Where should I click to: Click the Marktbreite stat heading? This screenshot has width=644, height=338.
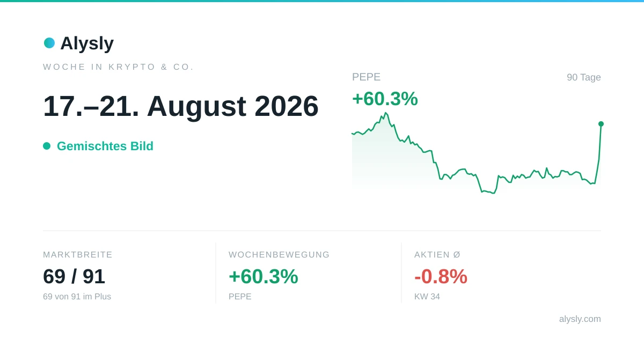point(78,255)
